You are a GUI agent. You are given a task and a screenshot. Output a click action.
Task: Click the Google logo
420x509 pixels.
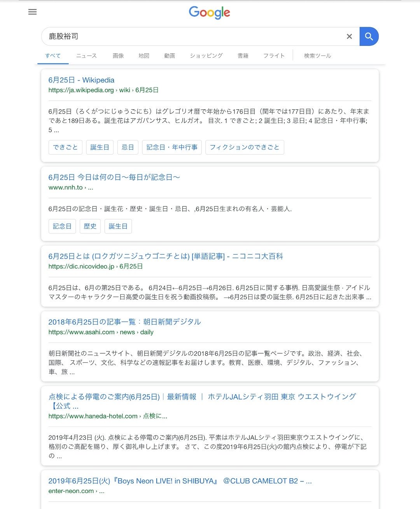point(210,12)
